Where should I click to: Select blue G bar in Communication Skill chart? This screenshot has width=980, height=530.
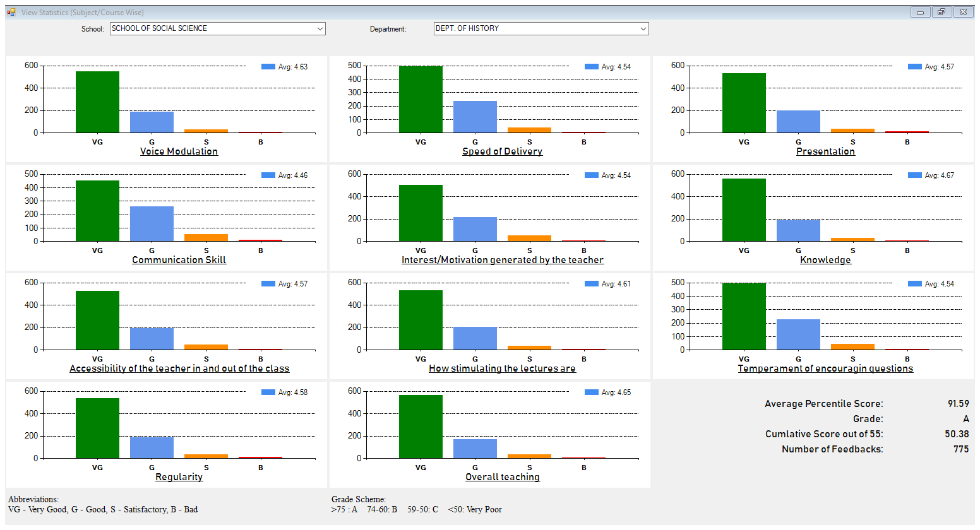tap(152, 224)
